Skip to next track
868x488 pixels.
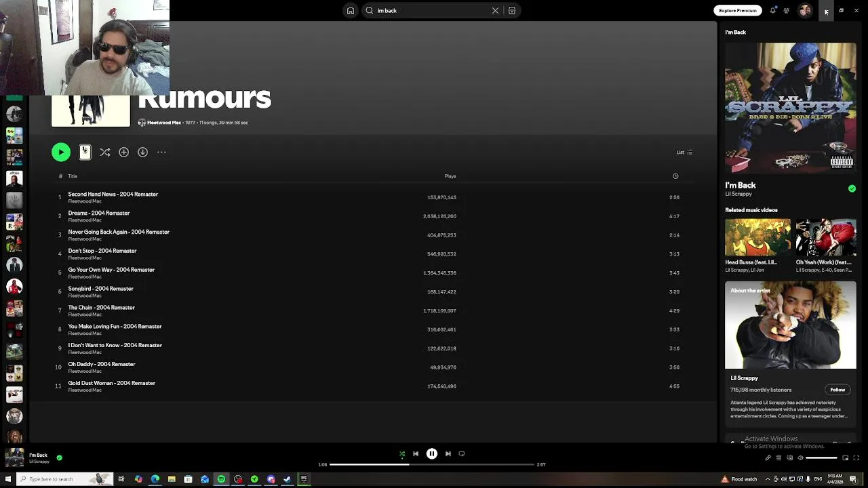[x=448, y=454]
